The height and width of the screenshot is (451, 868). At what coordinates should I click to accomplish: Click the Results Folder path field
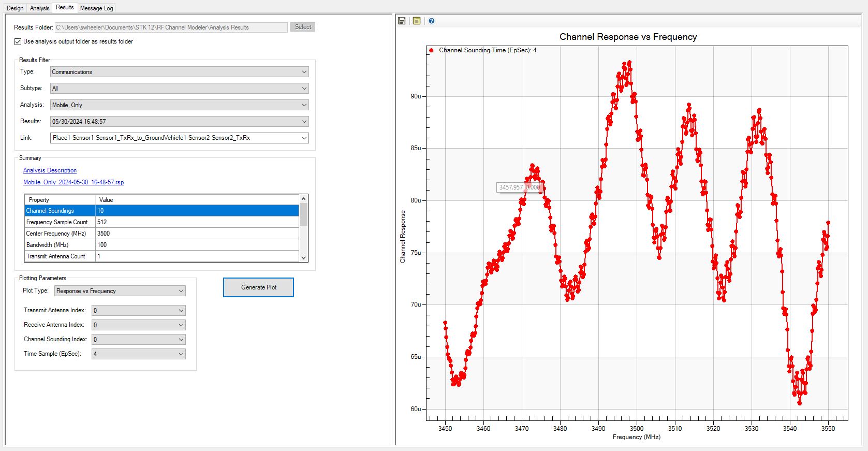point(171,27)
